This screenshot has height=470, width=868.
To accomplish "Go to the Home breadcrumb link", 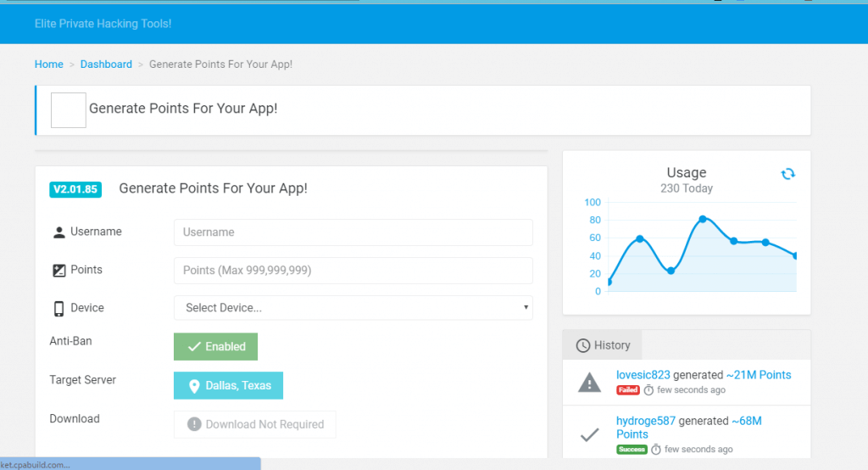I will pos(48,64).
